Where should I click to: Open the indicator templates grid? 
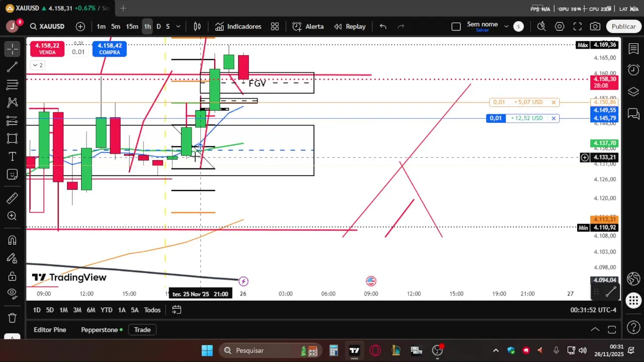(x=275, y=27)
